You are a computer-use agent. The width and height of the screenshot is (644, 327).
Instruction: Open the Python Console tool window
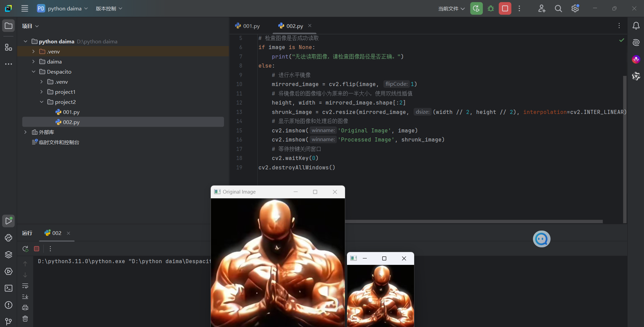tap(8, 238)
